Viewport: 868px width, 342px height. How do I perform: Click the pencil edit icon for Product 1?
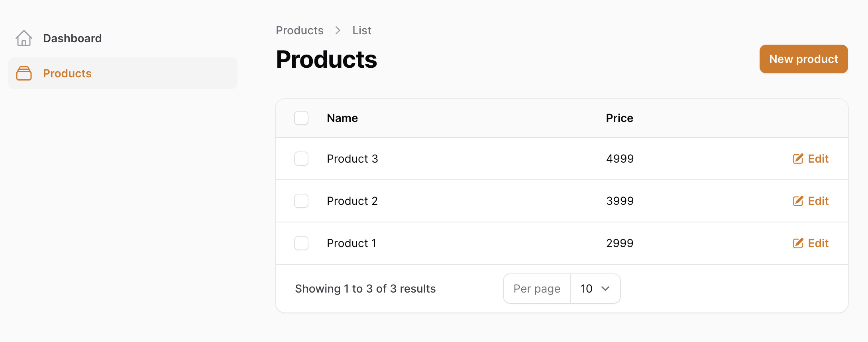798,243
